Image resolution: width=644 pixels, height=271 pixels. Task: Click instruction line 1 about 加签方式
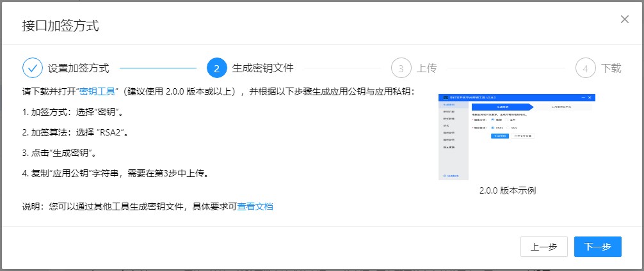(x=72, y=112)
